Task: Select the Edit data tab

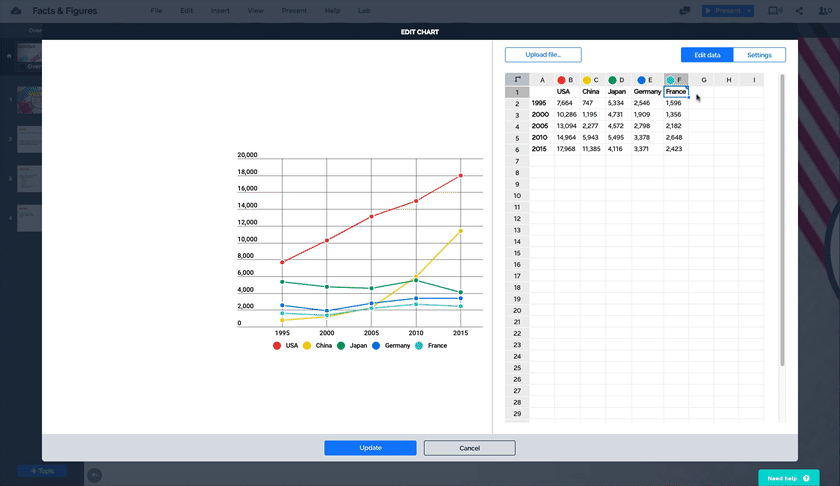Action: click(707, 55)
